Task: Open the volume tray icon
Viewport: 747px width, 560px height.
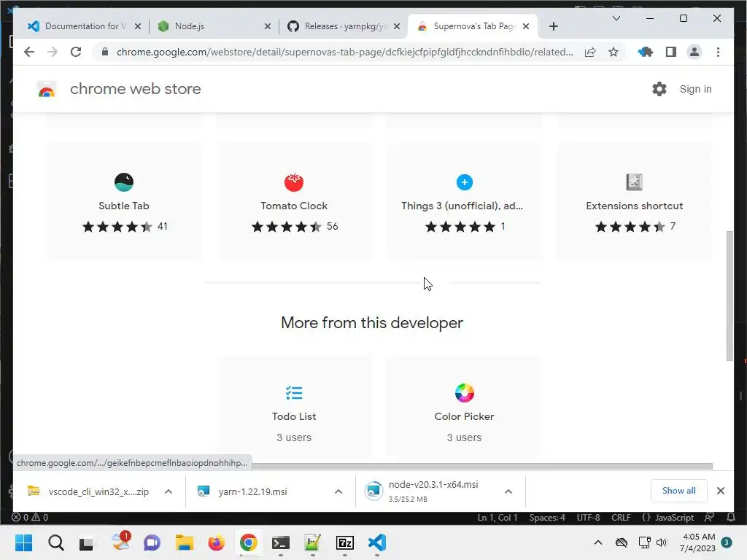Action: tap(662, 542)
